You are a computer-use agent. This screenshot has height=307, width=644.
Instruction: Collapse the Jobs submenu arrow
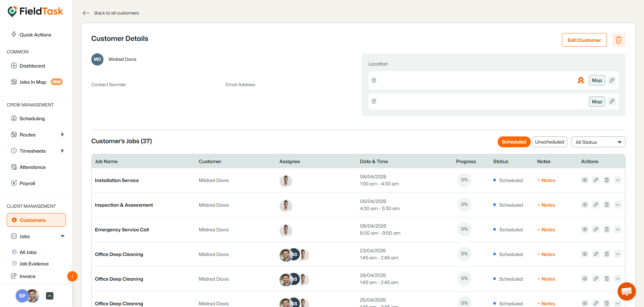(x=63, y=236)
